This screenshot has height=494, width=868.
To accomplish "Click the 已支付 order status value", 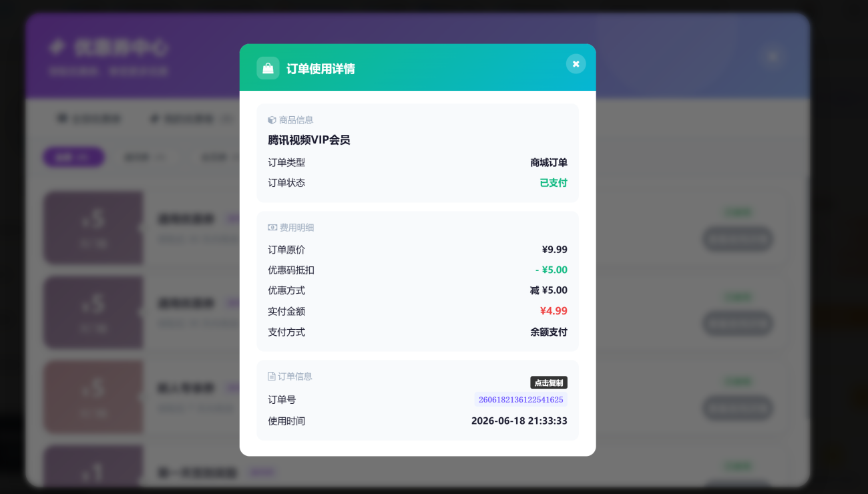I will pyautogui.click(x=554, y=183).
